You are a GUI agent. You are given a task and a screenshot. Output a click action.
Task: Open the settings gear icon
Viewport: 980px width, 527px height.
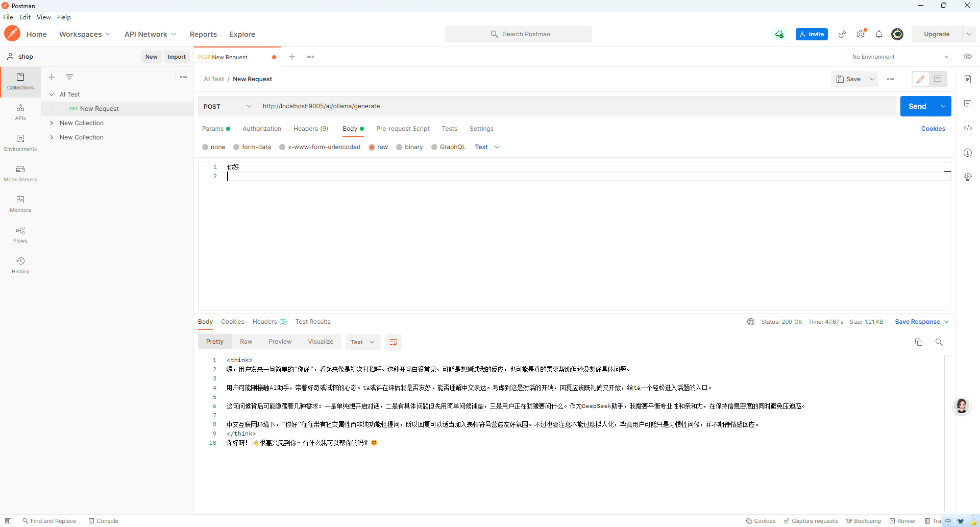[861, 34]
